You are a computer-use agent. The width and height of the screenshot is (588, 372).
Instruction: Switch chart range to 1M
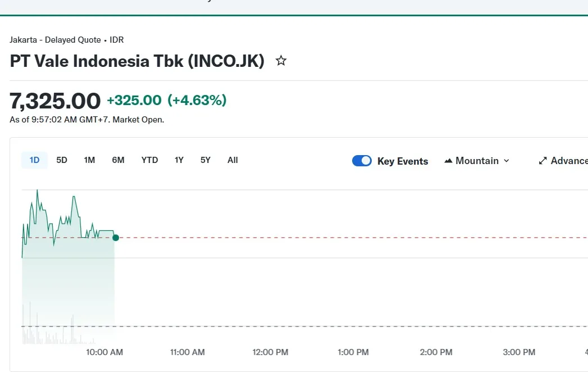pos(89,160)
